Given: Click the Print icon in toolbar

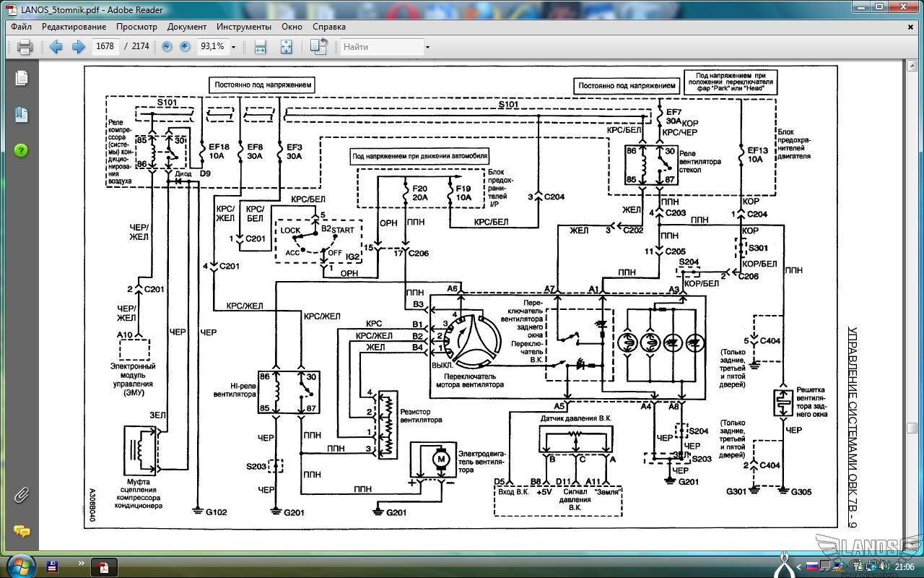Looking at the screenshot, I should pos(25,47).
